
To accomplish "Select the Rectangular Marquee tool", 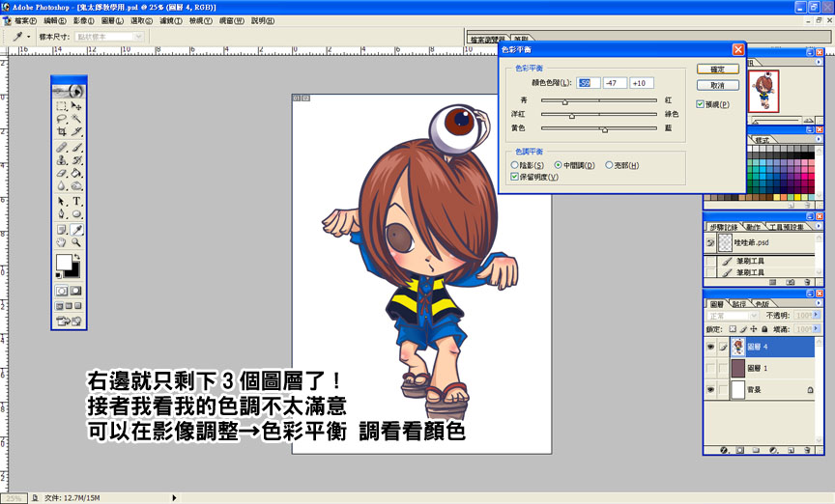I will [62, 106].
